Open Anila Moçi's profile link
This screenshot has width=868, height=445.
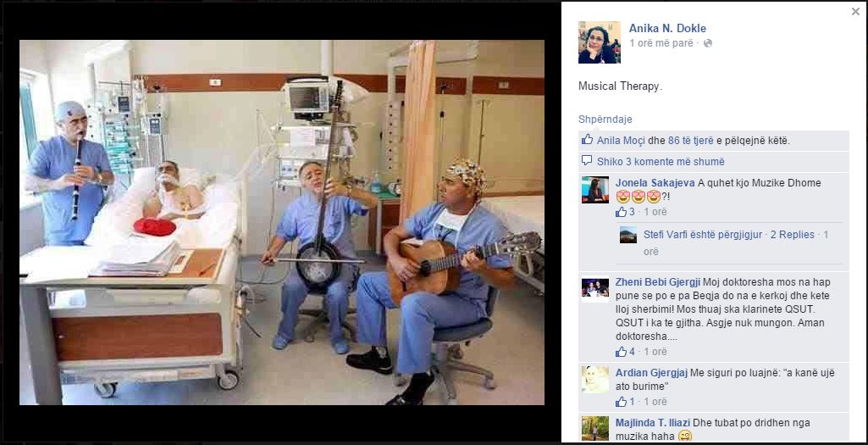coord(621,141)
